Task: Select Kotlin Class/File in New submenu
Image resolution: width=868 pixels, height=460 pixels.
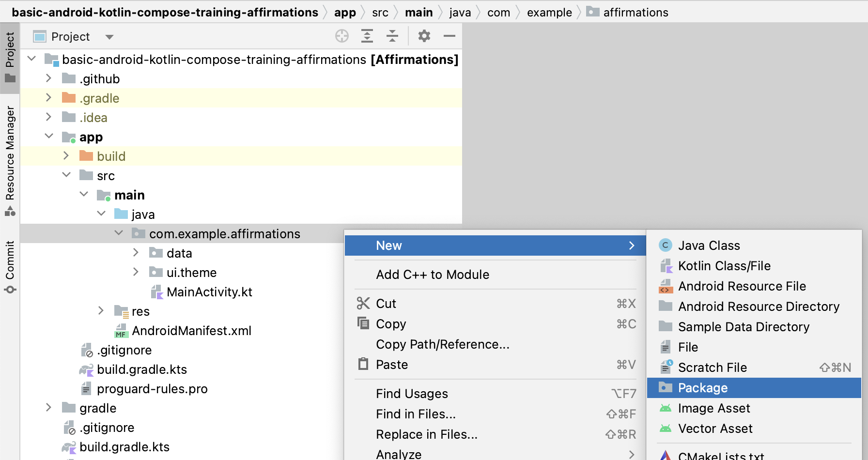Action: click(x=724, y=266)
